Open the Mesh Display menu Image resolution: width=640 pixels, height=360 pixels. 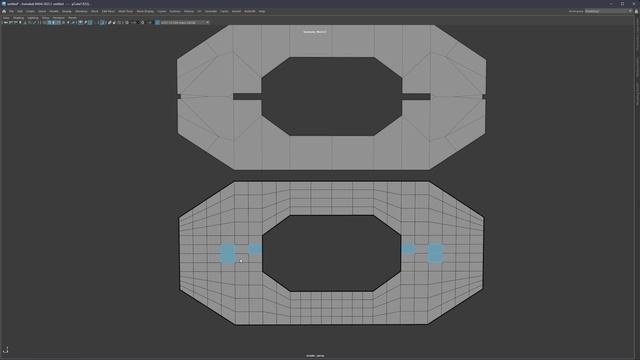(x=145, y=11)
